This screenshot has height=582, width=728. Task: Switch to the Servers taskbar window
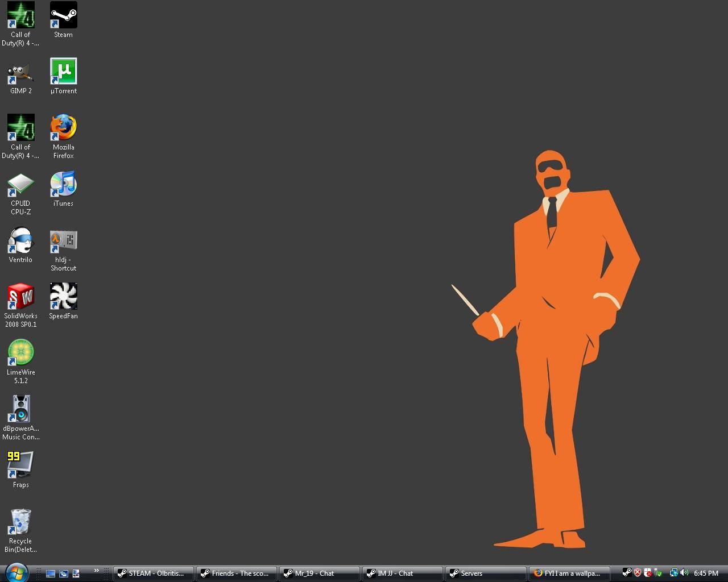(486, 573)
